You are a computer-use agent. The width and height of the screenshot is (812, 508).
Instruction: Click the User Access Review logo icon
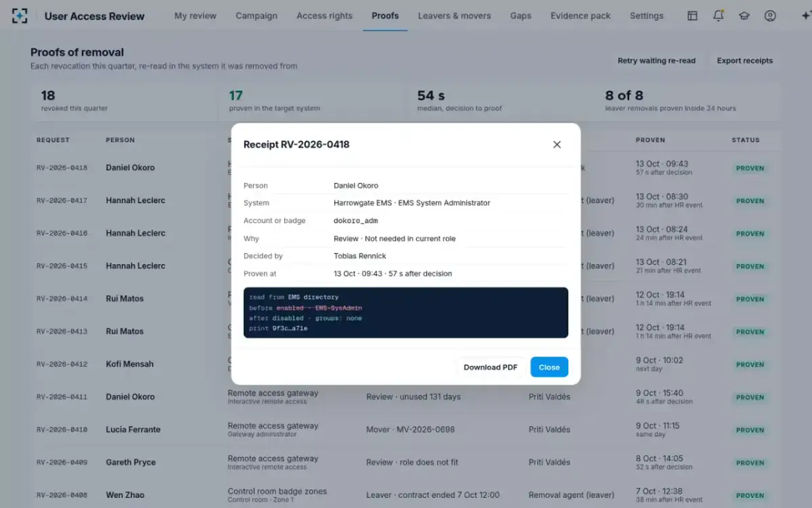(20, 16)
